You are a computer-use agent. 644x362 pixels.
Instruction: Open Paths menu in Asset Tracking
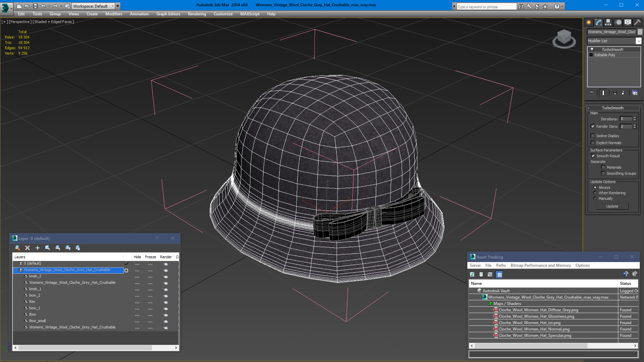(501, 265)
